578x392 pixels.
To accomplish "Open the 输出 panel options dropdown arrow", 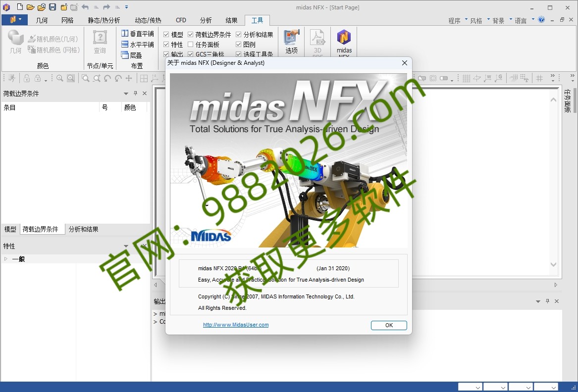I will click(538, 301).
